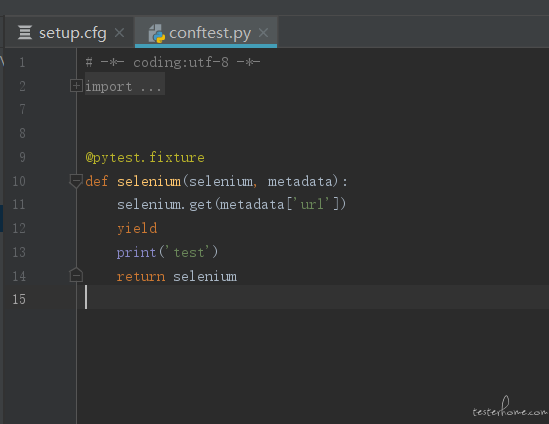
Task: Click the setup.cfg file type icon
Action: coord(25,33)
